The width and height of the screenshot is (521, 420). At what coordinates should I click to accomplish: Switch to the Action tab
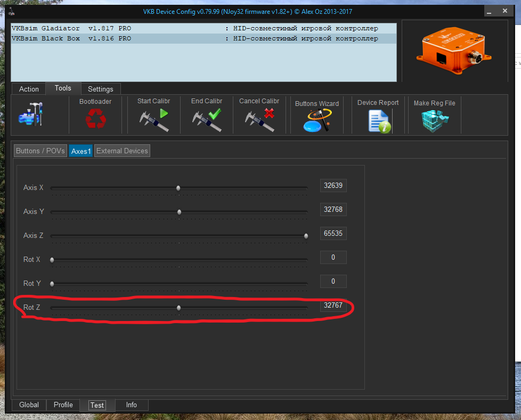coord(29,89)
